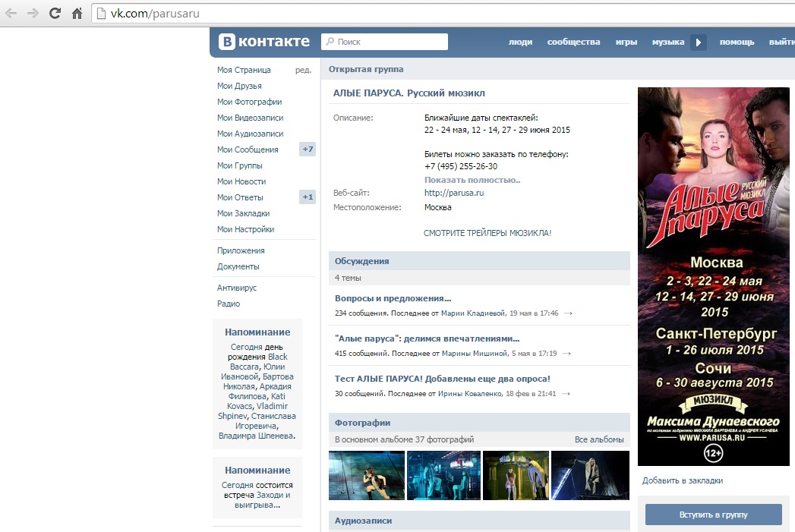Open Владимира Шпенева birthday link

click(257, 436)
